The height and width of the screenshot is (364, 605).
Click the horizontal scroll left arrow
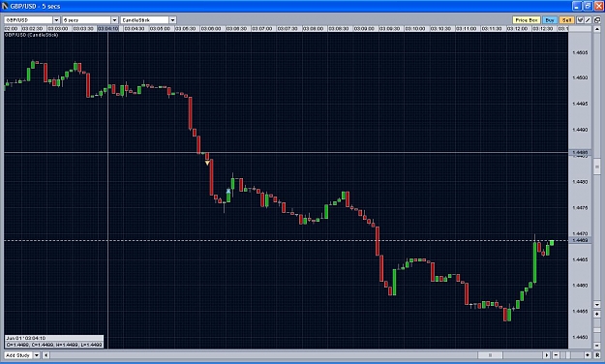tap(45, 355)
